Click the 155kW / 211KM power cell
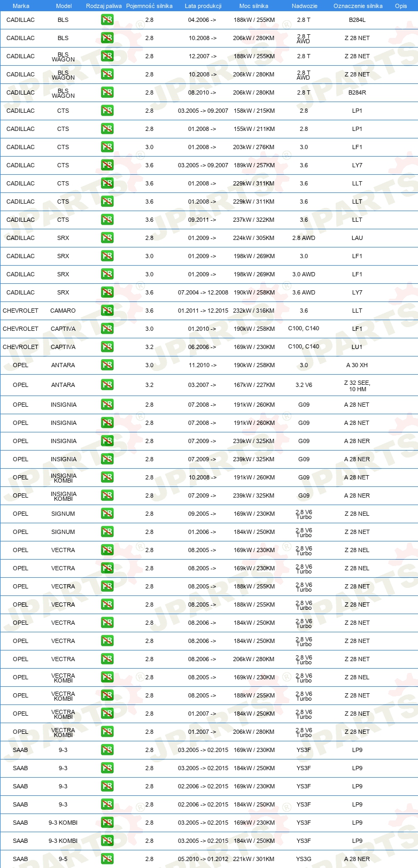 [254, 129]
